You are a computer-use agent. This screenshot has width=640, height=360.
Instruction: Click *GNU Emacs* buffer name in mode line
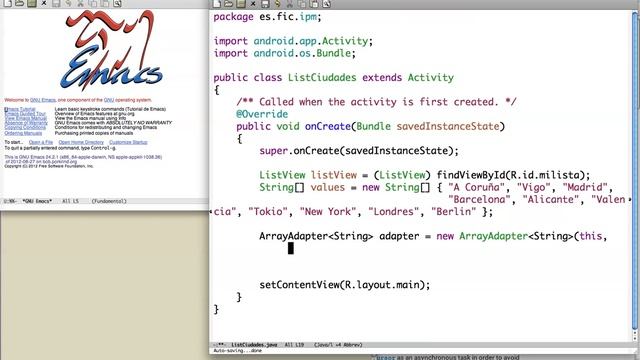37,201
